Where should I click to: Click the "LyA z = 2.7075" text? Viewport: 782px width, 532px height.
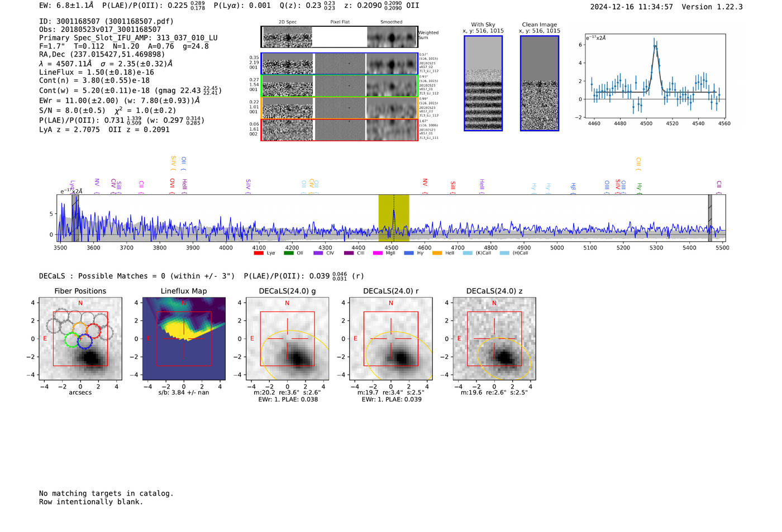[x=69, y=130]
